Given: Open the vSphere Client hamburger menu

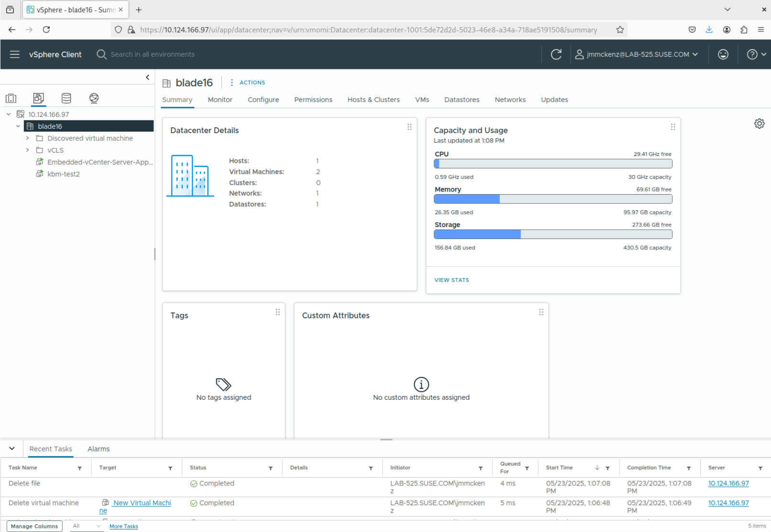Looking at the screenshot, I should pyautogui.click(x=14, y=54).
